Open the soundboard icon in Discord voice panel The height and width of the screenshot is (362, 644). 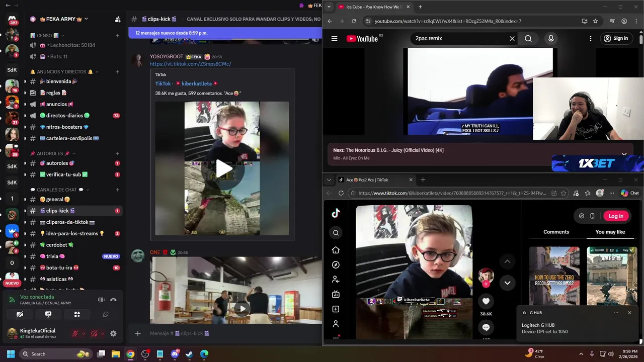pyautogui.click(x=106, y=314)
